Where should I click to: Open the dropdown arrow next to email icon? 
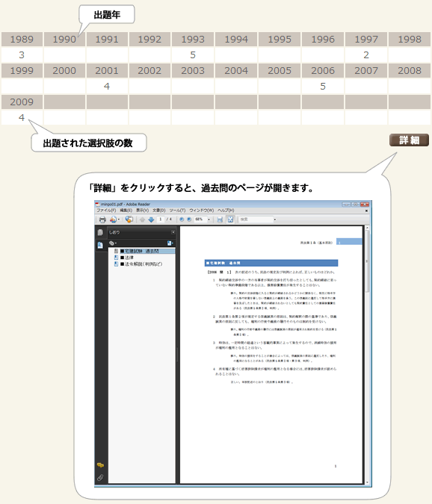119,220
